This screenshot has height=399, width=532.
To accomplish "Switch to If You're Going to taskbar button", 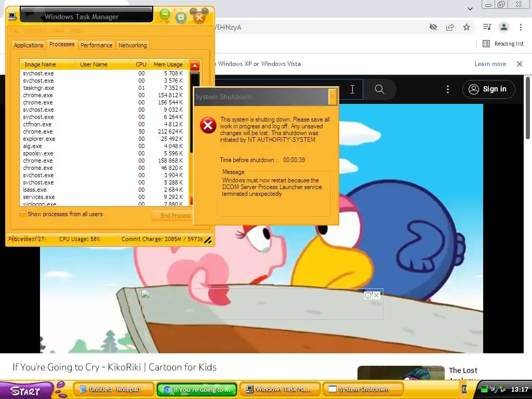I will 197,389.
